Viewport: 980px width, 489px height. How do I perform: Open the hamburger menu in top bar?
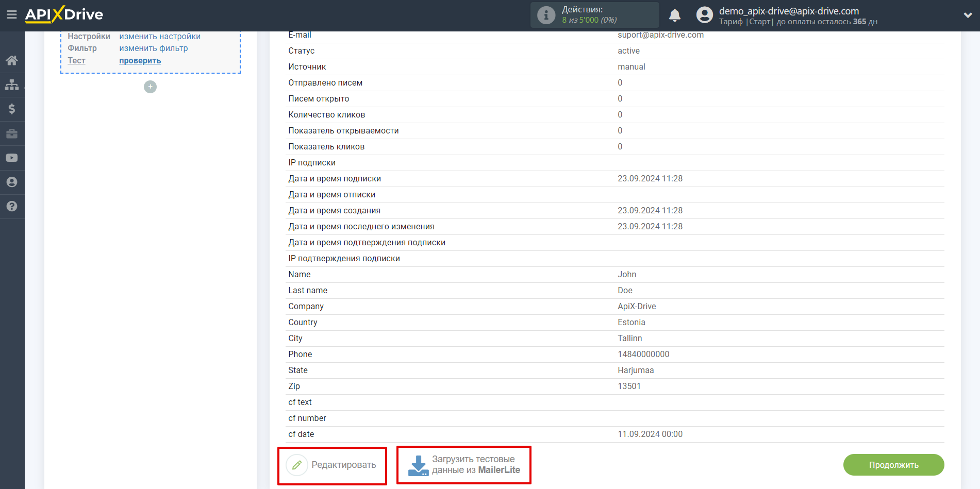pos(11,15)
